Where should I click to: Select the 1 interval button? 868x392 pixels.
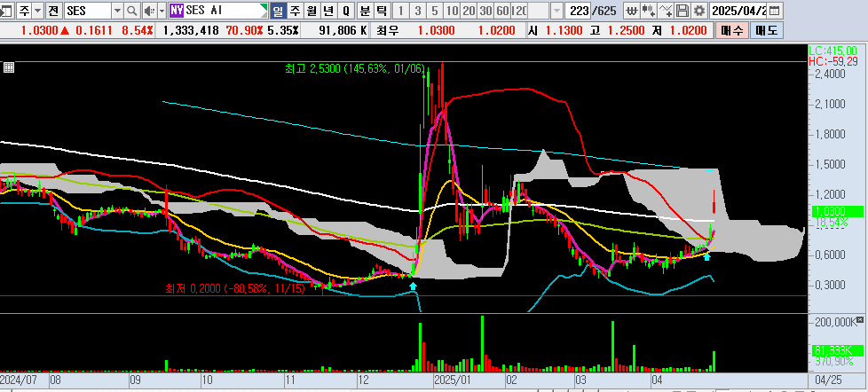401,10
